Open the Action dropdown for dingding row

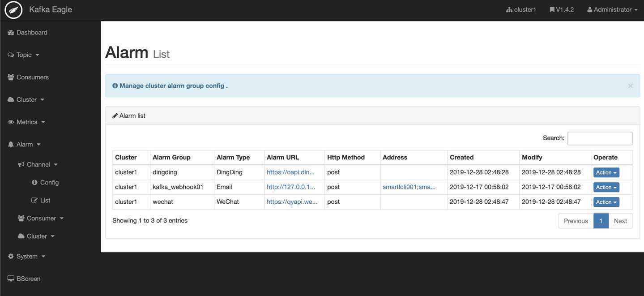tap(606, 172)
